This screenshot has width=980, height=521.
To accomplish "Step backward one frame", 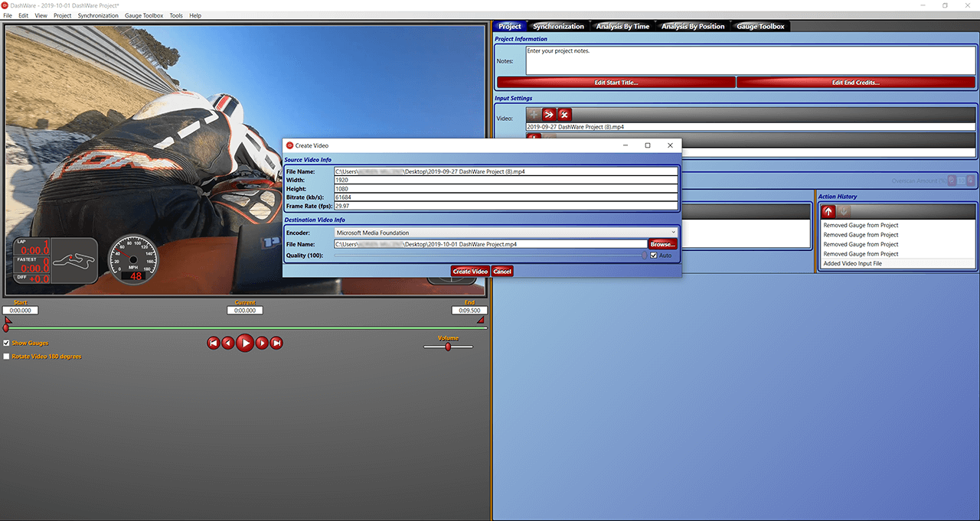I will [x=228, y=343].
